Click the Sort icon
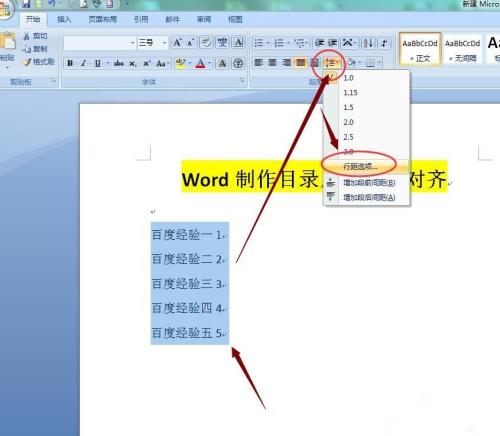Viewport: 500px width, 436px height. [x=368, y=43]
